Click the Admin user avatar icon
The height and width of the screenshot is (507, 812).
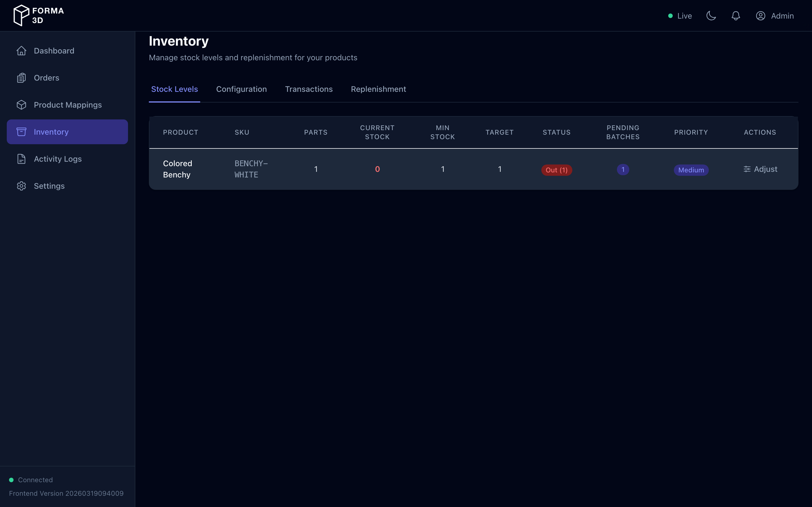click(x=760, y=15)
